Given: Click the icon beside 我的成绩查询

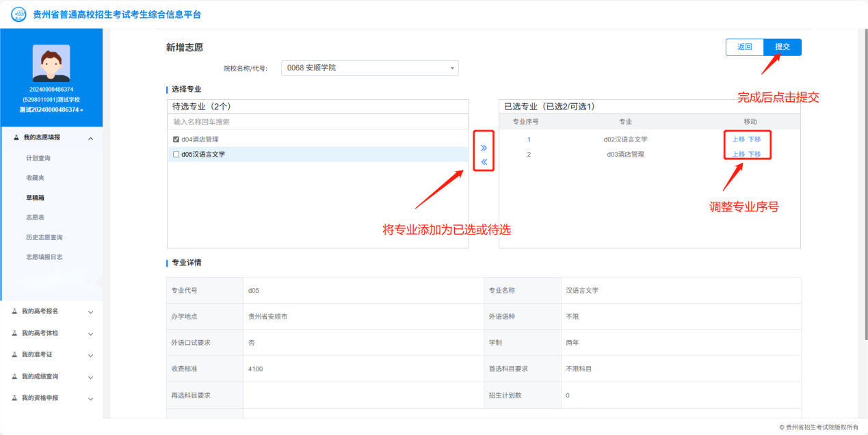Looking at the screenshot, I should tap(15, 376).
